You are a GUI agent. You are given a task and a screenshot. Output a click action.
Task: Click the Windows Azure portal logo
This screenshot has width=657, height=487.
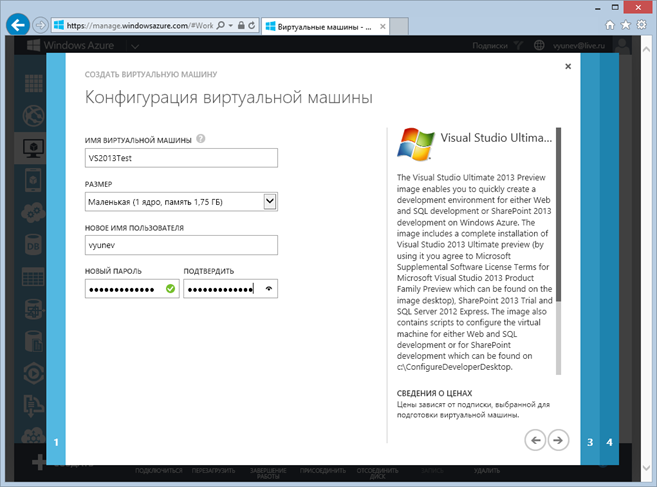(x=70, y=45)
